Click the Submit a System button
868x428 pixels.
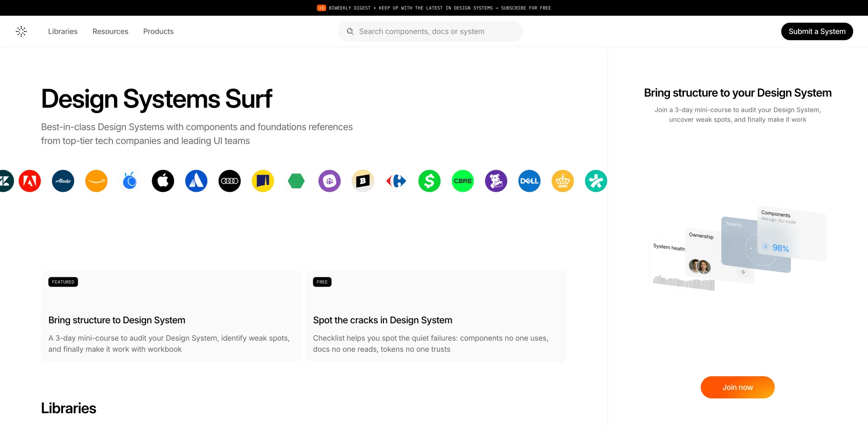817,31
